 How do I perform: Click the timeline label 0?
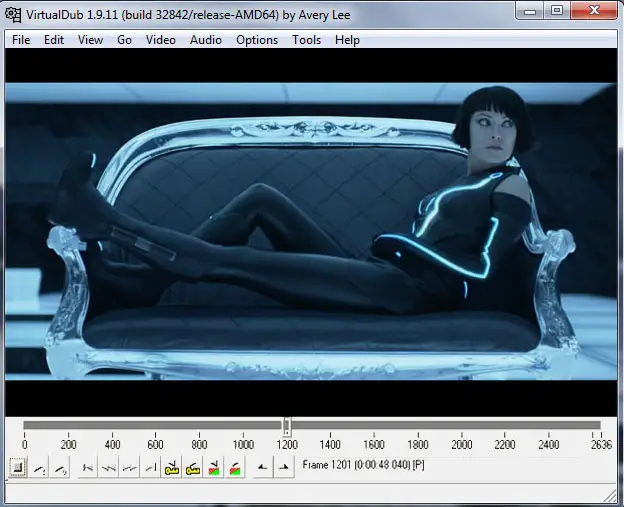coord(25,445)
